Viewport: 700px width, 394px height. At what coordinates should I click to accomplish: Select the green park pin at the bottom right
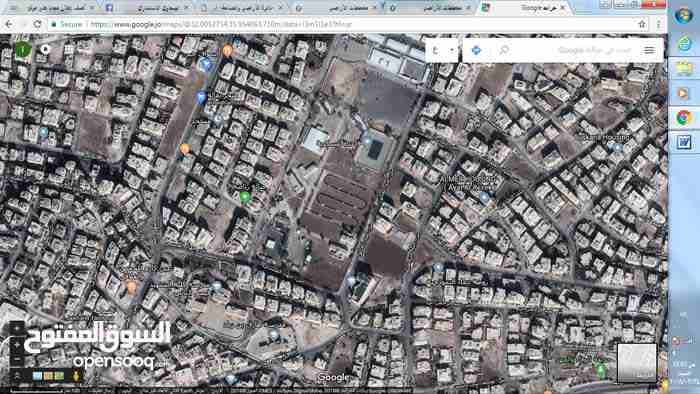(x=600, y=369)
